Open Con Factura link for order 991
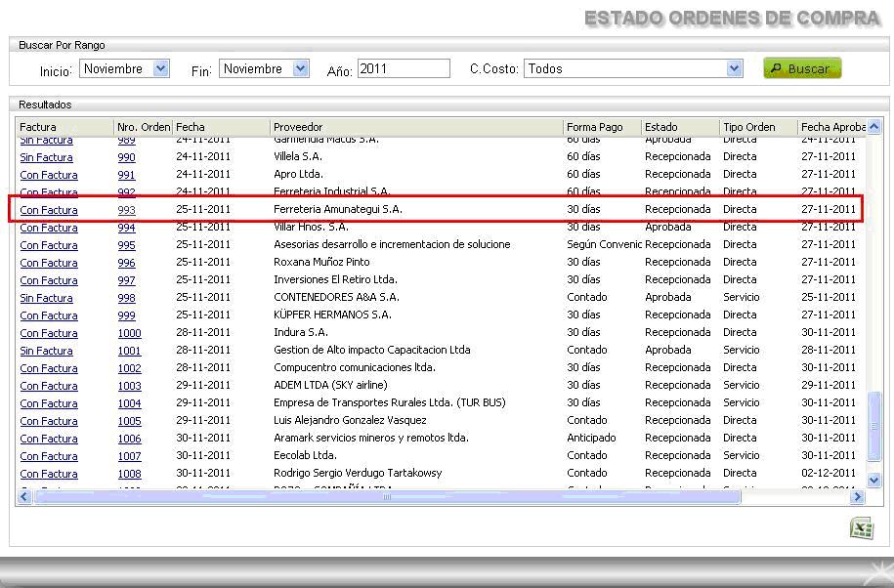 click(x=49, y=175)
